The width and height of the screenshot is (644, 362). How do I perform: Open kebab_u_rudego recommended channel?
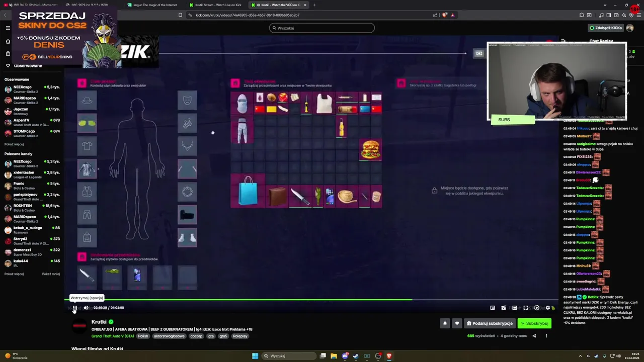click(32, 230)
